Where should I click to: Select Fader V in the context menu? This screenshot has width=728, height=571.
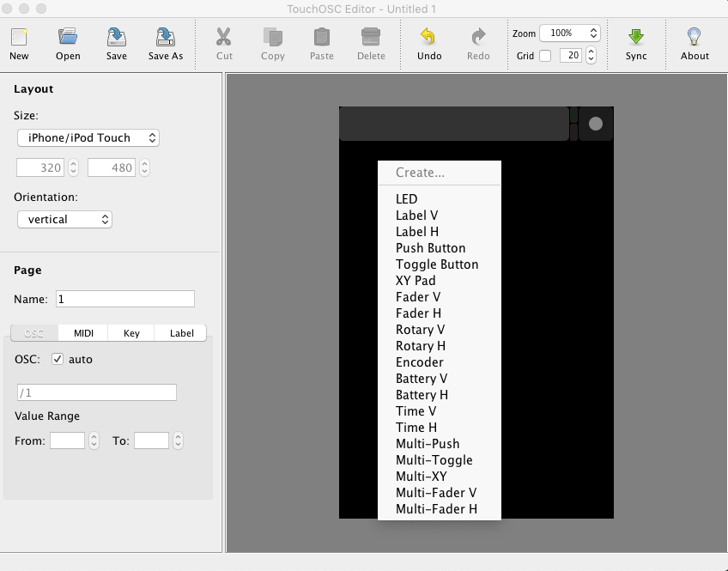(x=440, y=296)
